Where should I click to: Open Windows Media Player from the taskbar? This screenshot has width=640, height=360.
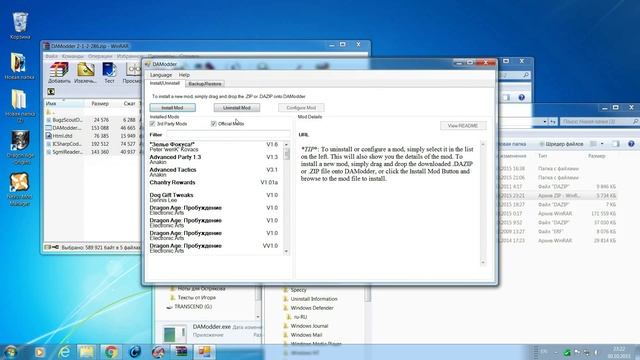tap(40, 352)
